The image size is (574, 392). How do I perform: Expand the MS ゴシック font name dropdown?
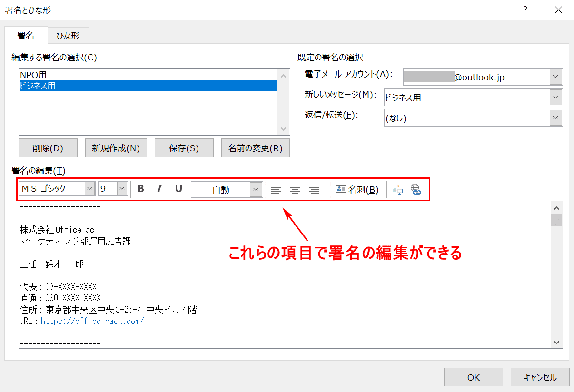(x=89, y=189)
